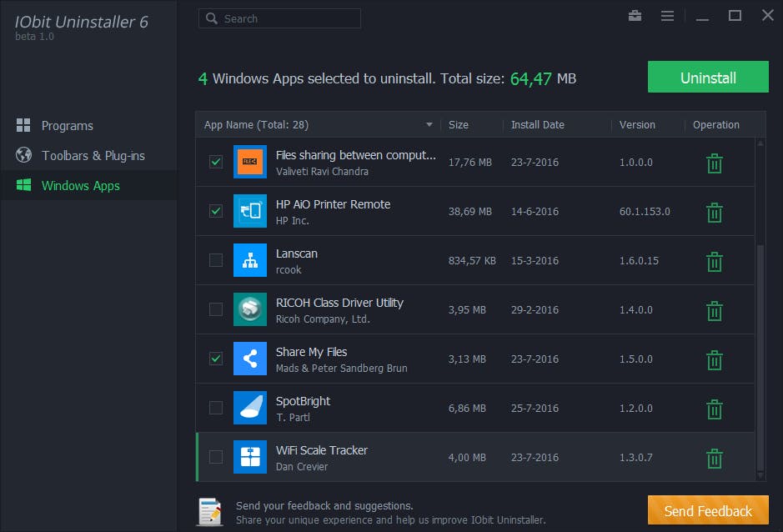Image resolution: width=783 pixels, height=532 pixels.
Task: Click the 38,69 MB size value
Action: tap(470, 211)
